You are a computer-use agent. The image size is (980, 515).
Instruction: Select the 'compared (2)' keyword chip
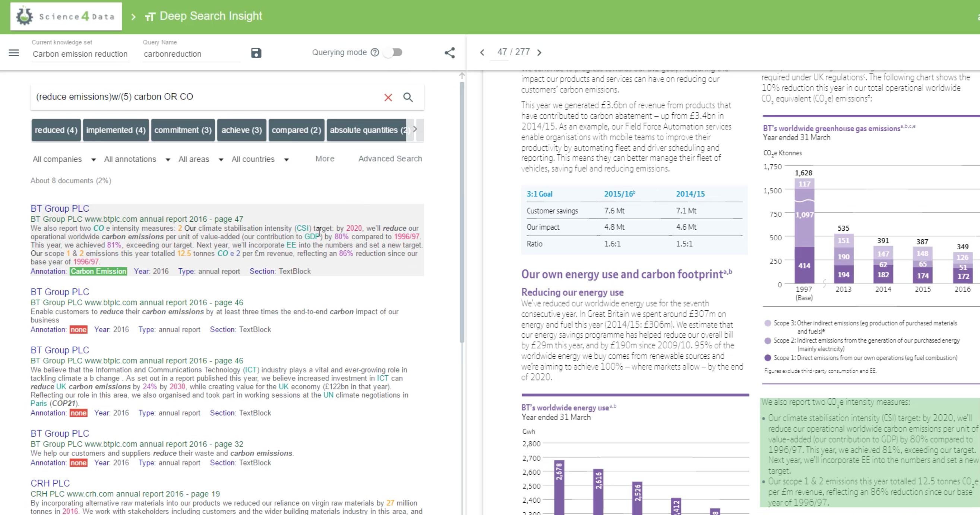296,130
